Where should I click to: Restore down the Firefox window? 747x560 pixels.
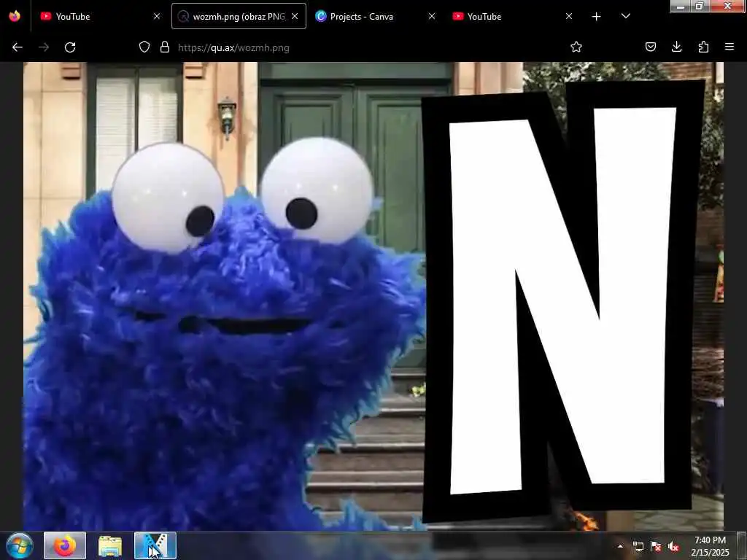(x=700, y=6)
